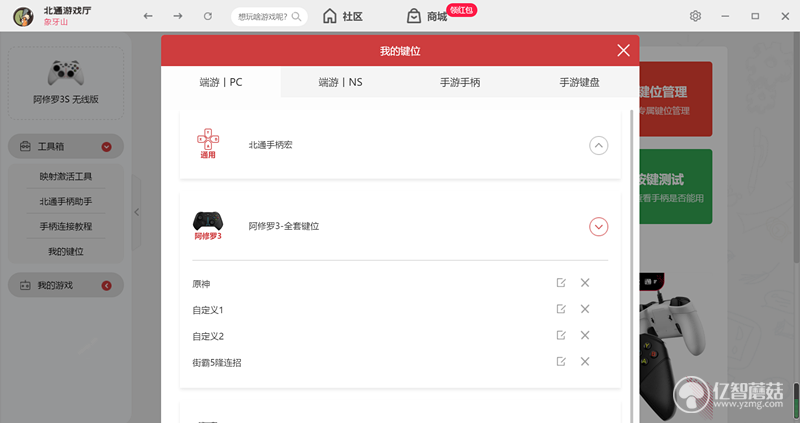Select the 自定义2 mapping name

point(208,336)
